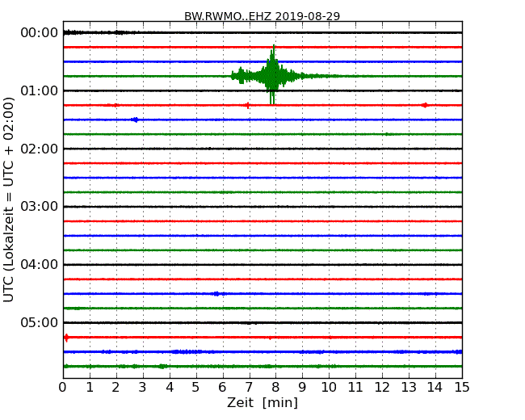Click the UTC Lokalzeit vertical axis label
The width and height of the screenshot is (525, 420).
pos(9,199)
